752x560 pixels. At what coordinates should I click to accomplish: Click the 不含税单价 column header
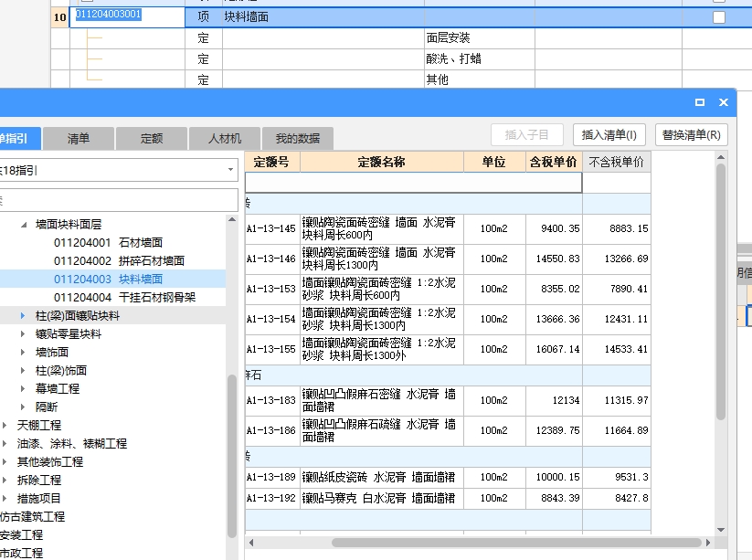pos(616,162)
